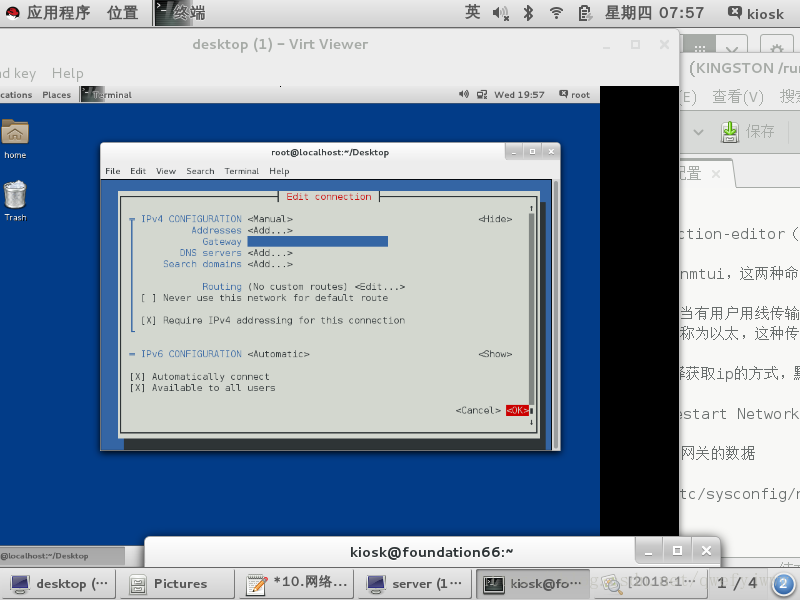Switch to kiosk@fo terminal taskbar item
800x600 pixels.
[533, 584]
